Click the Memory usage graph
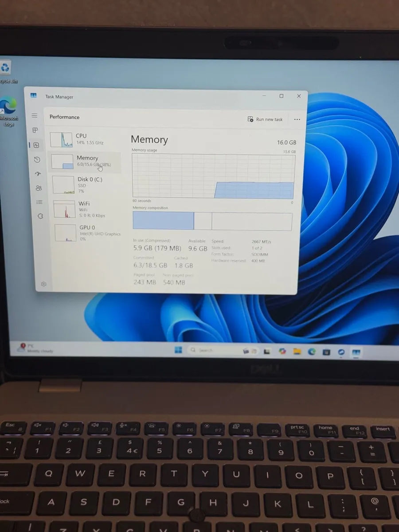 click(213, 176)
